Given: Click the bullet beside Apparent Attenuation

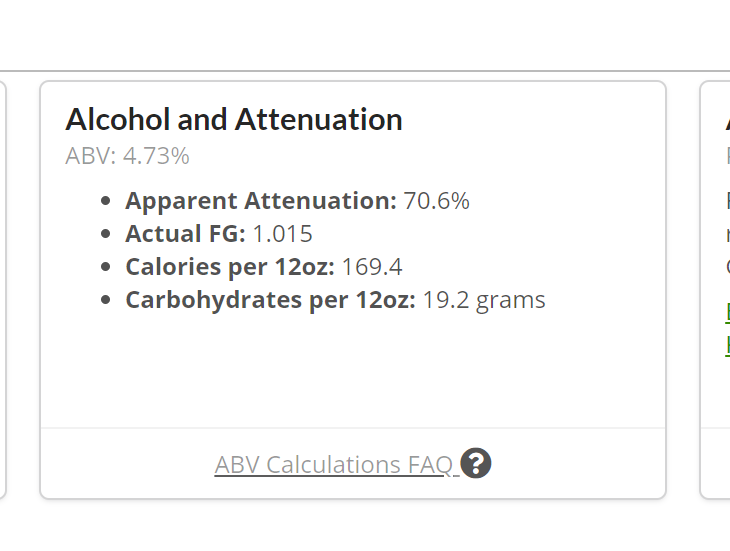Looking at the screenshot, I should pos(106,201).
